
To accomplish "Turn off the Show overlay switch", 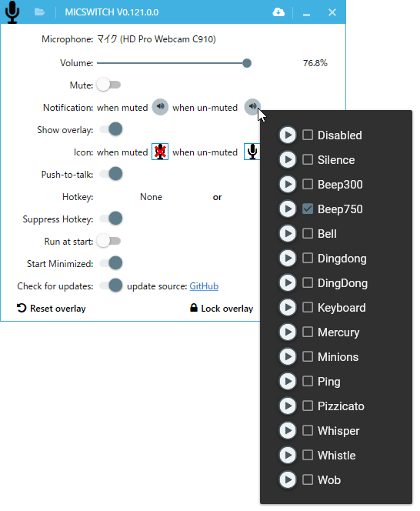I will pyautogui.click(x=111, y=129).
